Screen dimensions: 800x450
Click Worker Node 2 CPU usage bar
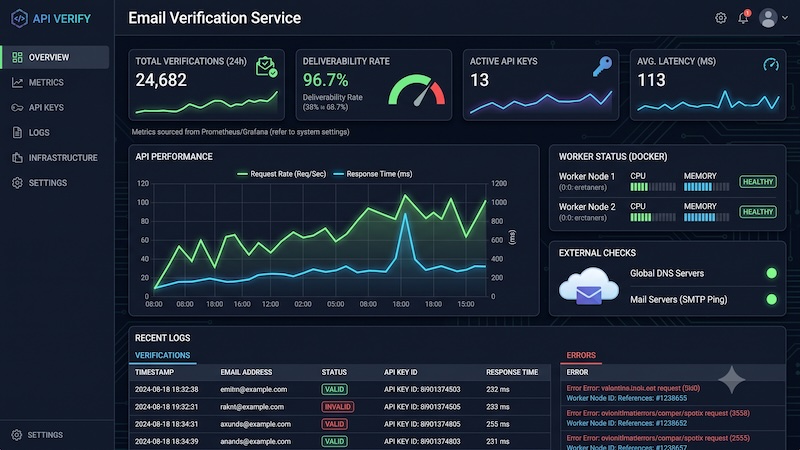coord(653,217)
